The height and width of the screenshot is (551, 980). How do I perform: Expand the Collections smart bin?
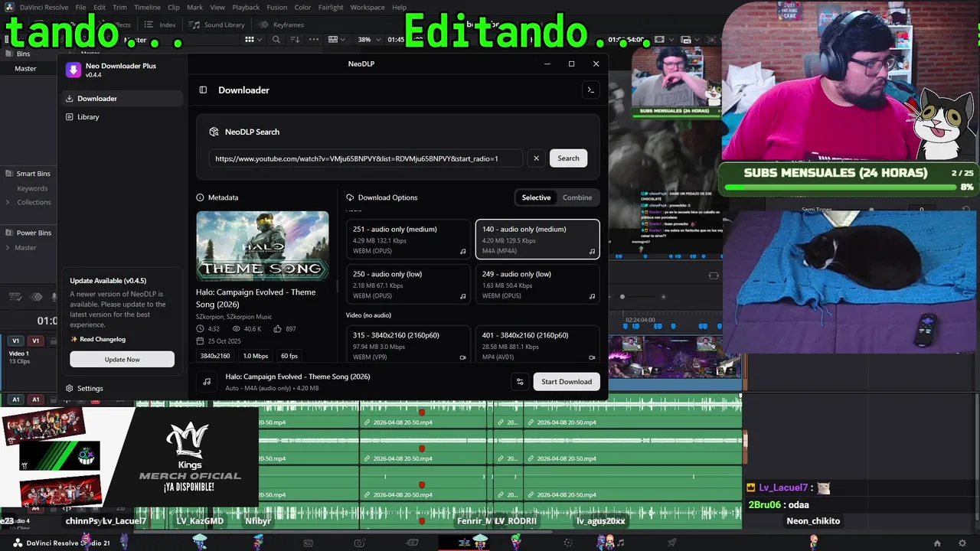pyautogui.click(x=8, y=203)
